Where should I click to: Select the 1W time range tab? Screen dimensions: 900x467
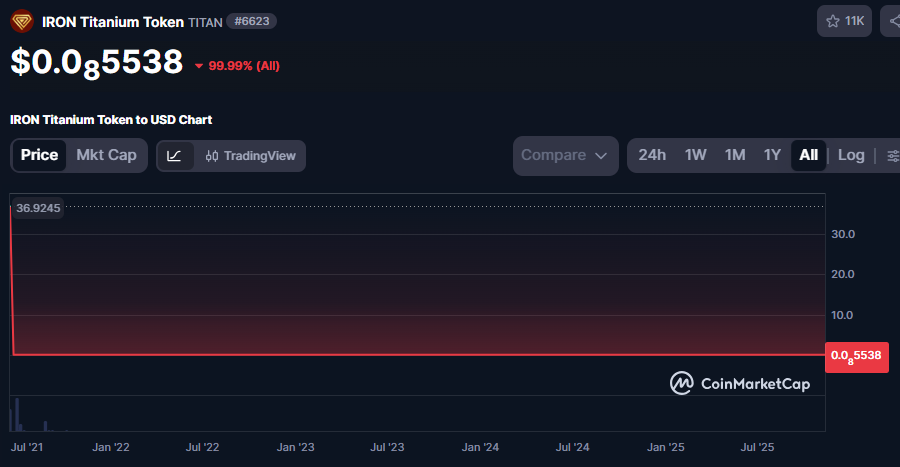tap(696, 155)
